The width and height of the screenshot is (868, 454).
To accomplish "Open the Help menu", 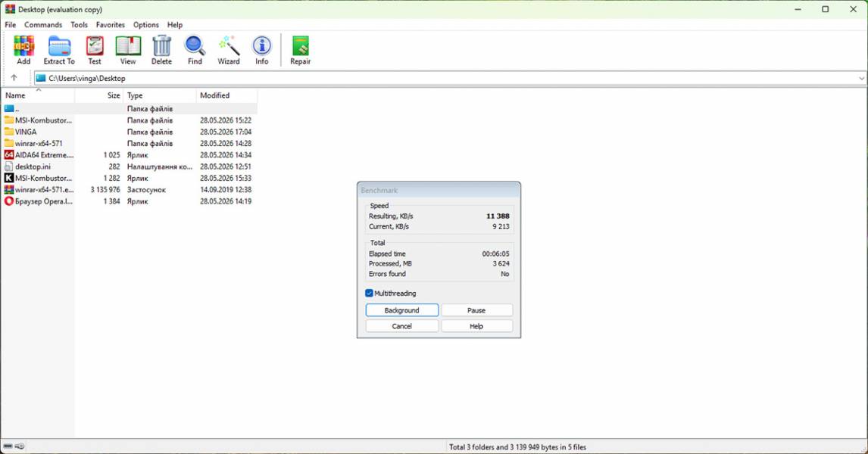I will click(175, 25).
